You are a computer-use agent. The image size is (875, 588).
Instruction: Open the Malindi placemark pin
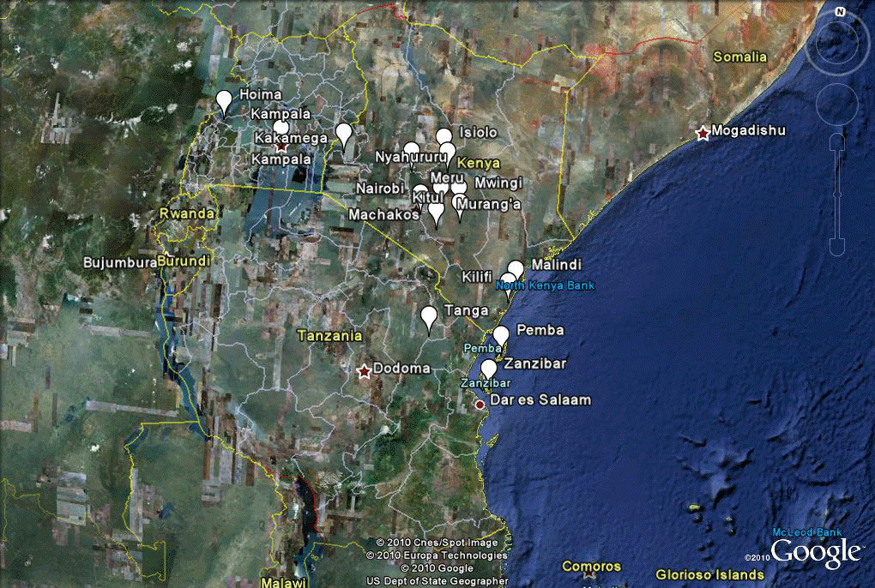(516, 269)
